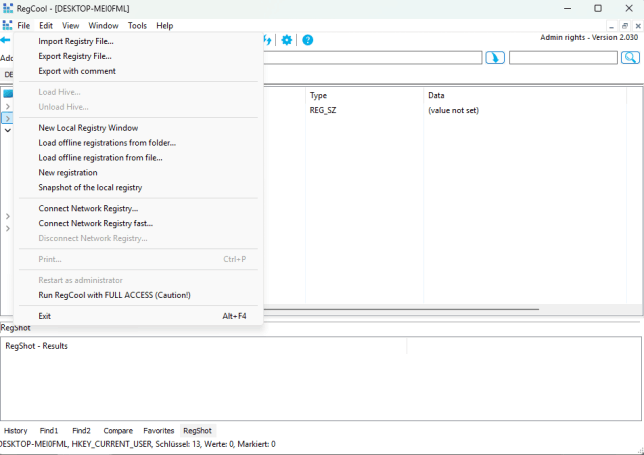Choose Import Registry File...
Viewport: 644px width, 455px height.
(x=76, y=41)
